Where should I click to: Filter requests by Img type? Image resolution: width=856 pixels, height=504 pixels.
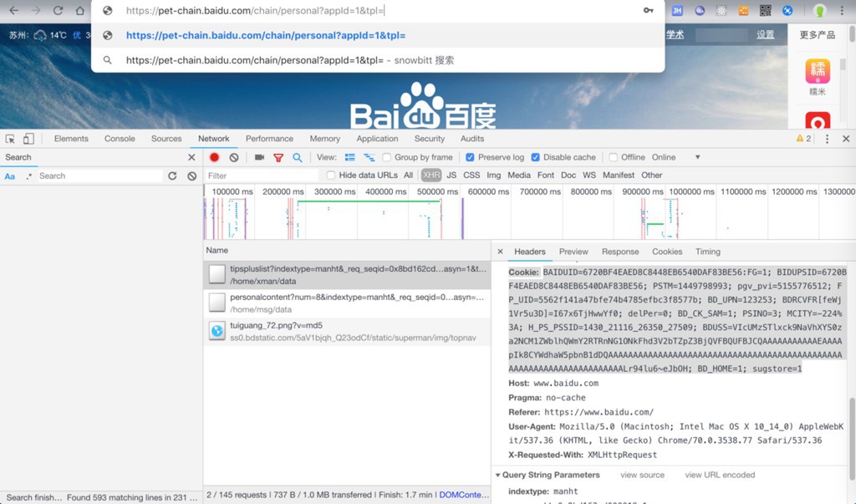493,176
